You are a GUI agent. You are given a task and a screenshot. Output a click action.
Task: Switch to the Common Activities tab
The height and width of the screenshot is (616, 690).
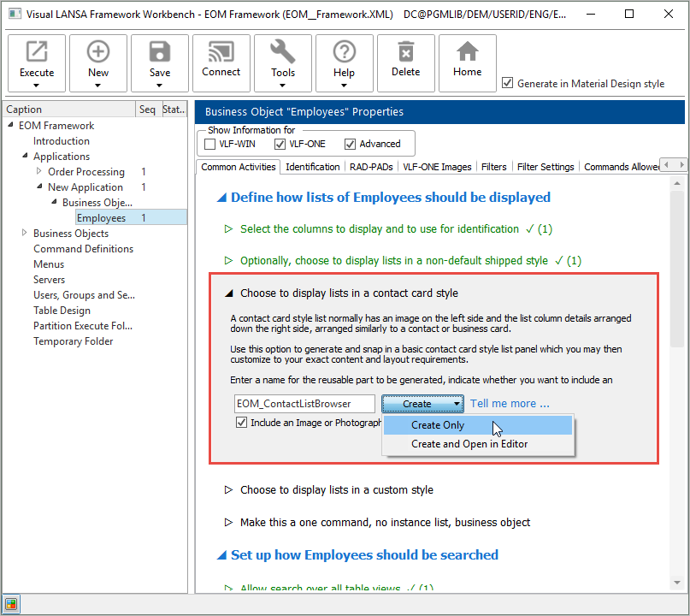point(238,167)
